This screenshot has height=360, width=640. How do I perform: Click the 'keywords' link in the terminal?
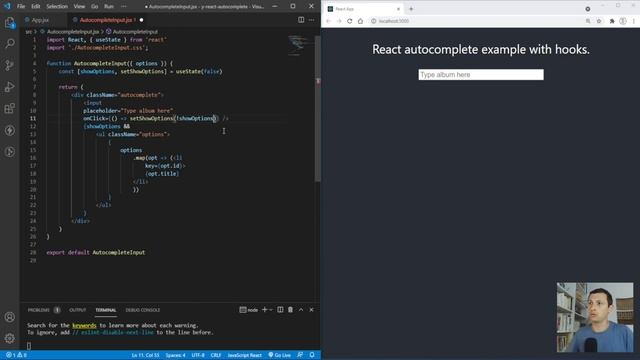(x=84, y=325)
